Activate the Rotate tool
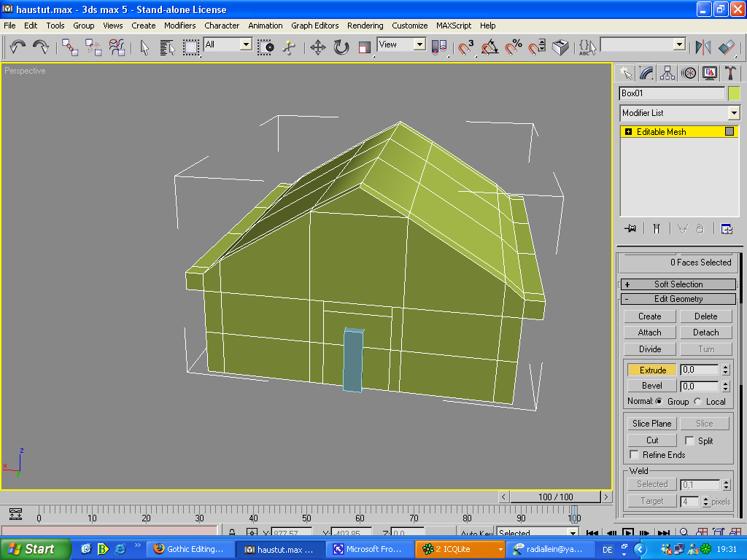 click(x=341, y=47)
